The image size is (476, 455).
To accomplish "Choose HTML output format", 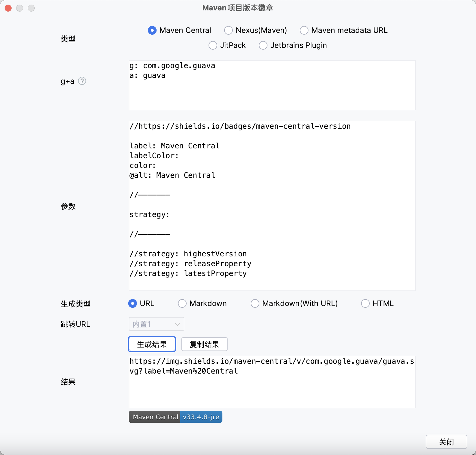I will point(365,303).
